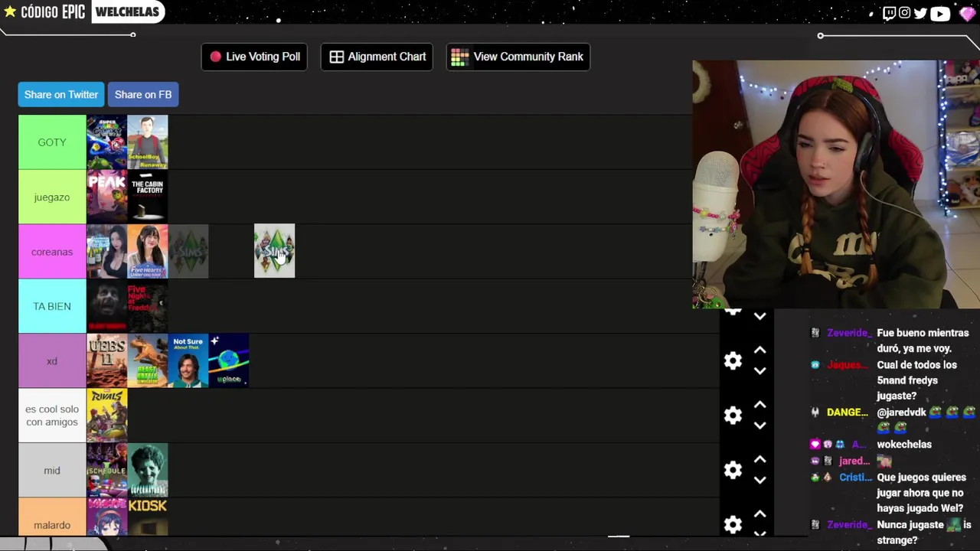
Task: Select the screaming face horror thumbnail in TA BIEN
Action: pos(106,306)
